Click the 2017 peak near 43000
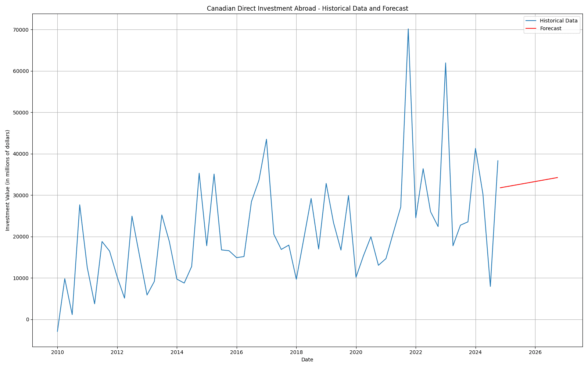Viewport: 588px width, 368px height. click(x=266, y=139)
